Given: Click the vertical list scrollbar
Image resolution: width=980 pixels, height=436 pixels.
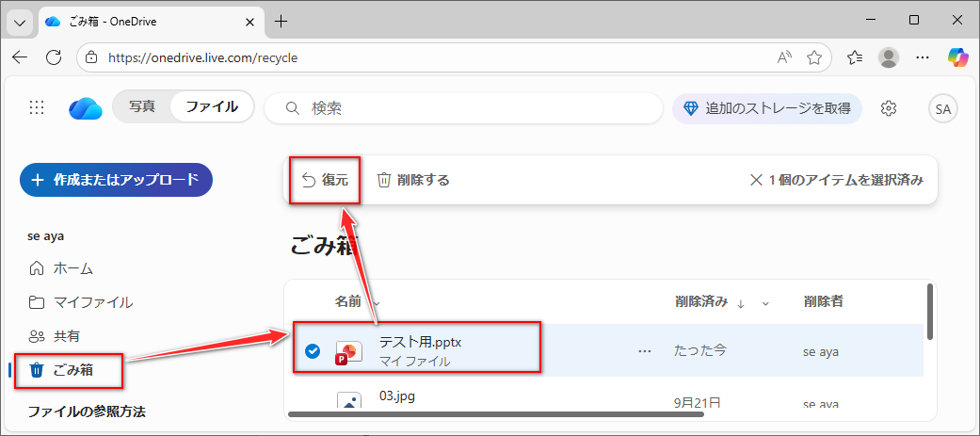Looking at the screenshot, I should (x=930, y=312).
